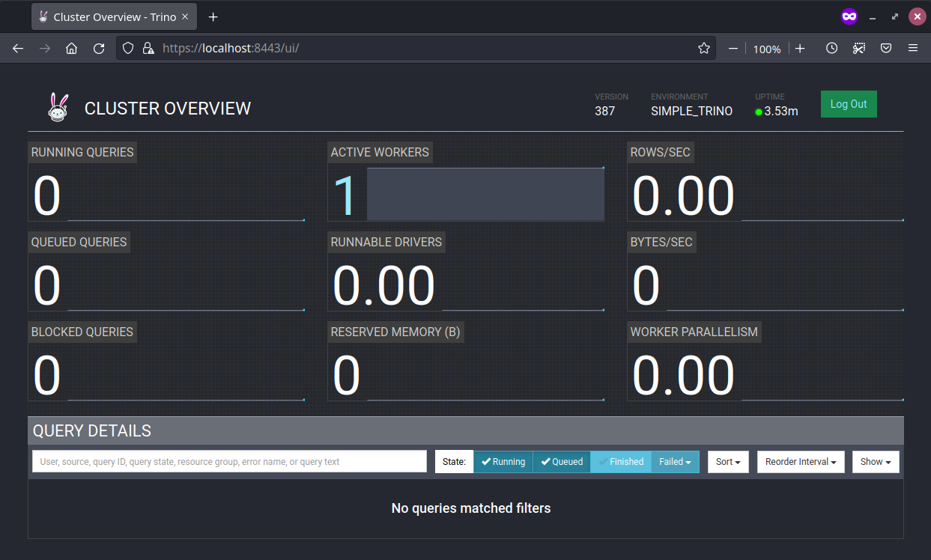
Task: Enable the Finished query state filter
Action: pyautogui.click(x=620, y=461)
